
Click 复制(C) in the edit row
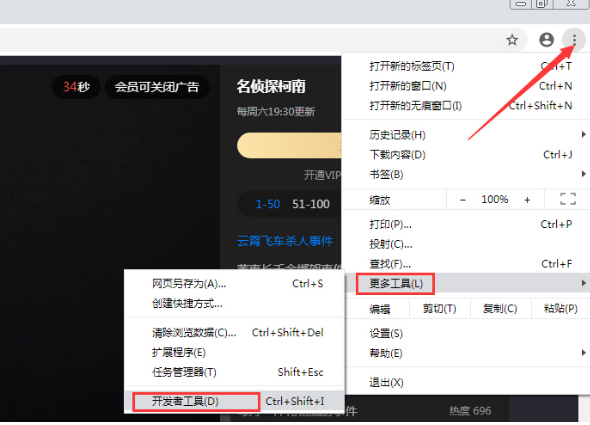(x=500, y=309)
